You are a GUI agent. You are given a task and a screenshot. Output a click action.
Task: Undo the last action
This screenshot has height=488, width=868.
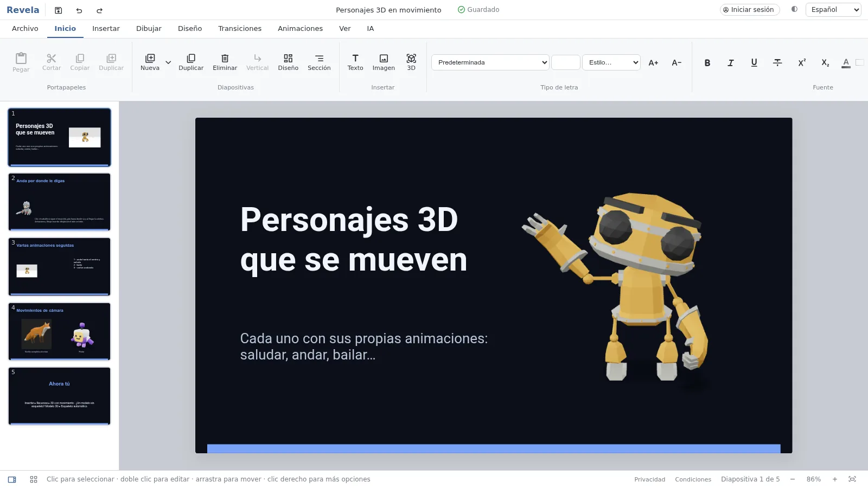point(79,10)
